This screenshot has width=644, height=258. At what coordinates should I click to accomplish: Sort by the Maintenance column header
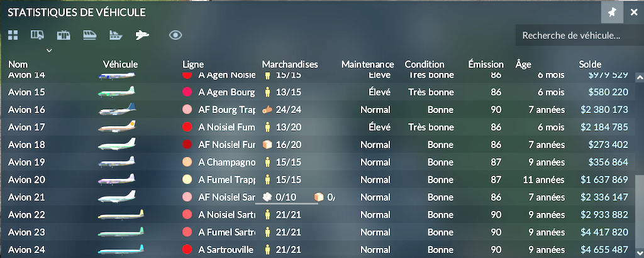pos(367,64)
